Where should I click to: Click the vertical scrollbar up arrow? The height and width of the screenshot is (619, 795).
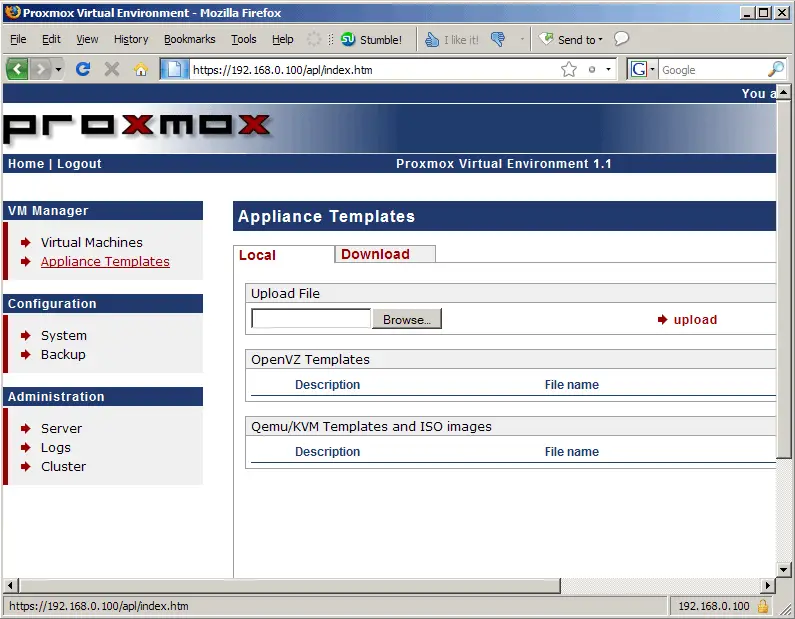pos(783,93)
